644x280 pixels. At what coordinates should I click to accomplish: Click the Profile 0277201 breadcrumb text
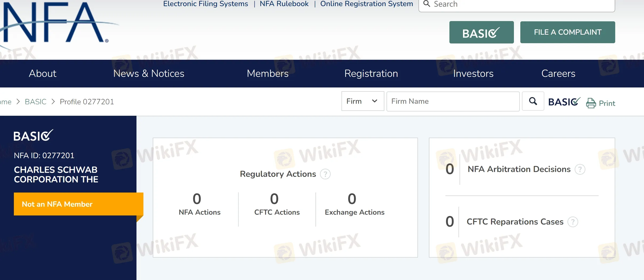point(87,102)
